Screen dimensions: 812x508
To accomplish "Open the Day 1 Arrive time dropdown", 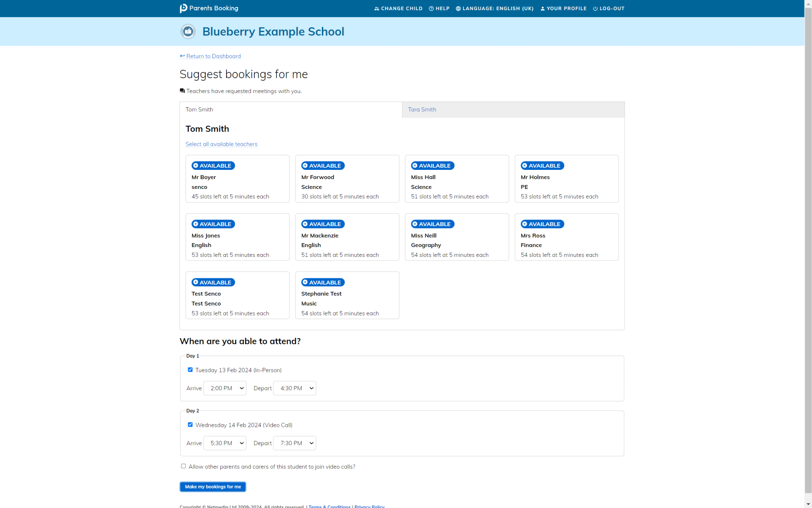I will (x=225, y=388).
